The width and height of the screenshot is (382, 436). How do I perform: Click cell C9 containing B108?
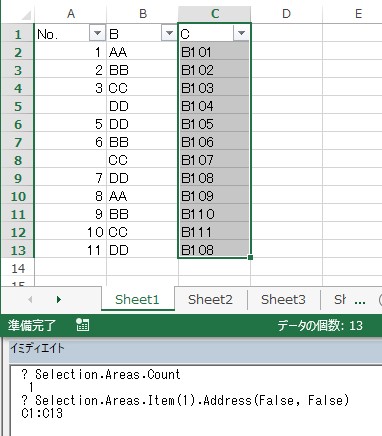click(214, 177)
